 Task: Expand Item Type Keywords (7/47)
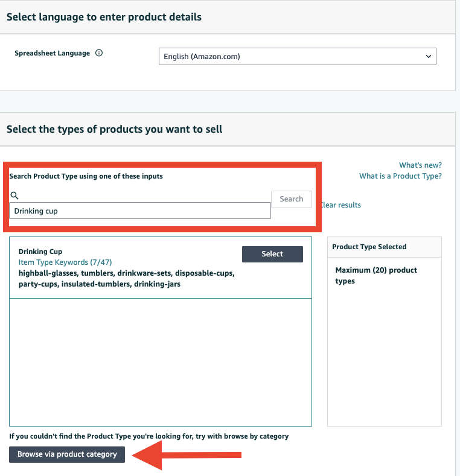(x=65, y=262)
